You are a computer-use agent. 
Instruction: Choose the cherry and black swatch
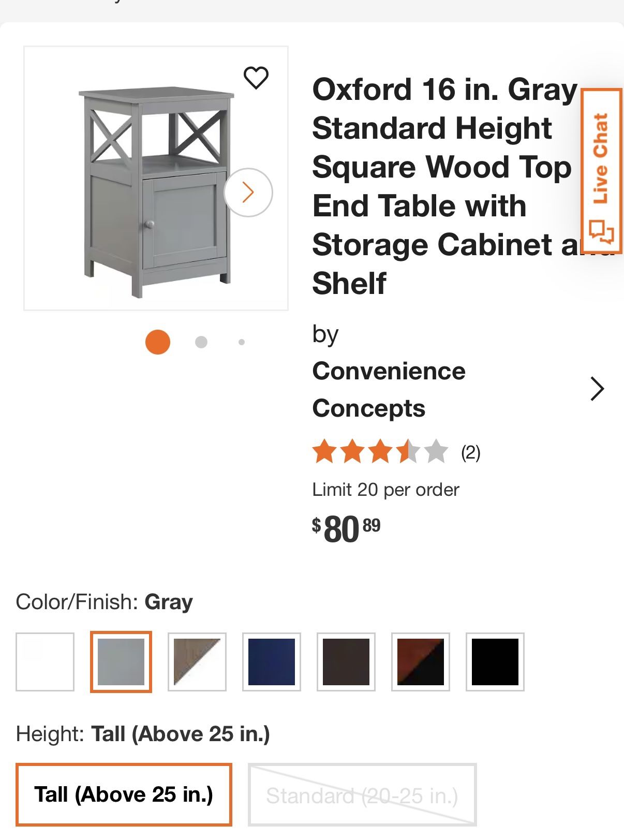pyautogui.click(x=421, y=662)
